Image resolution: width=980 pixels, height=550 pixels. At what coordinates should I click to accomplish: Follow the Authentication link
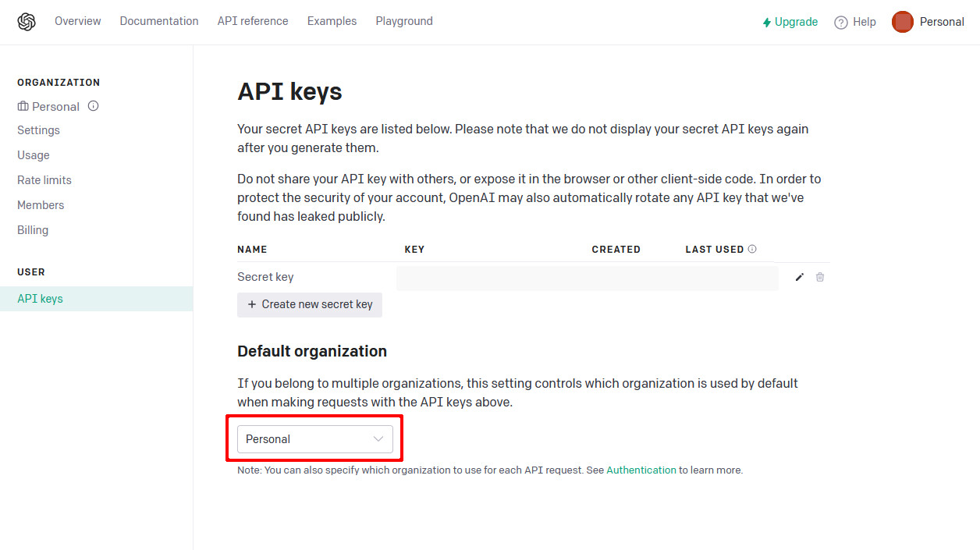coord(641,470)
